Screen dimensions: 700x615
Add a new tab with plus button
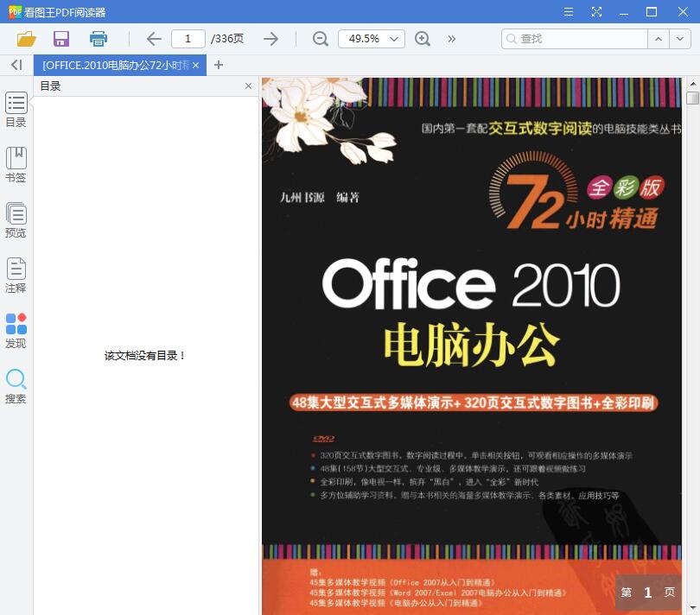point(219,65)
